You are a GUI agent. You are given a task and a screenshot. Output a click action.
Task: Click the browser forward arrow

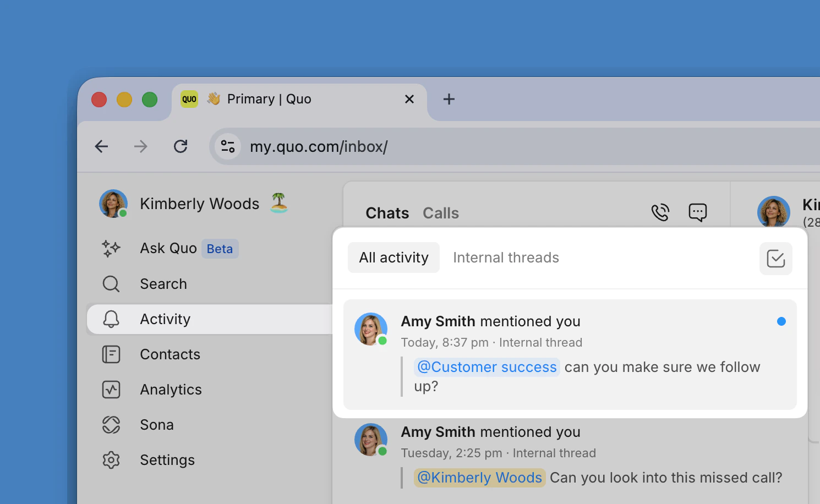tap(141, 146)
